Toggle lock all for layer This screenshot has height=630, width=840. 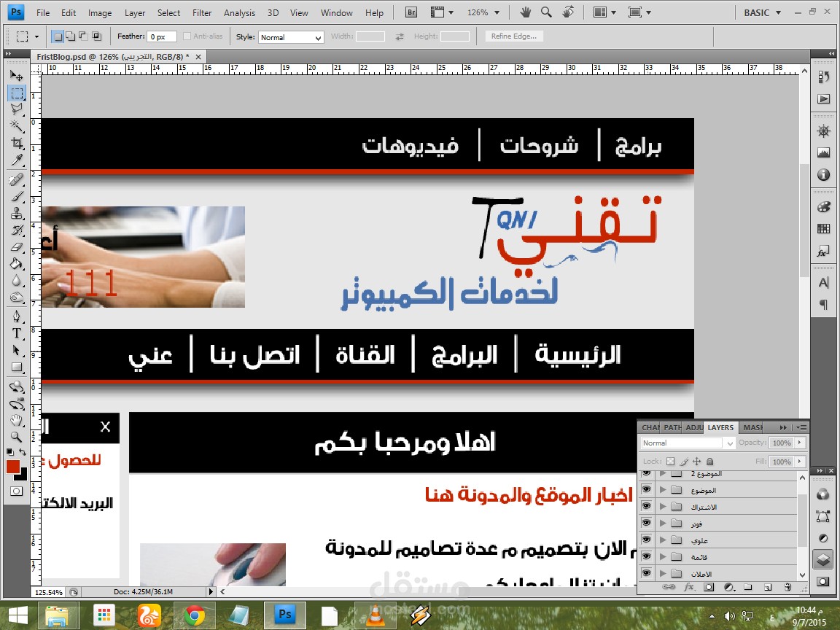click(709, 462)
